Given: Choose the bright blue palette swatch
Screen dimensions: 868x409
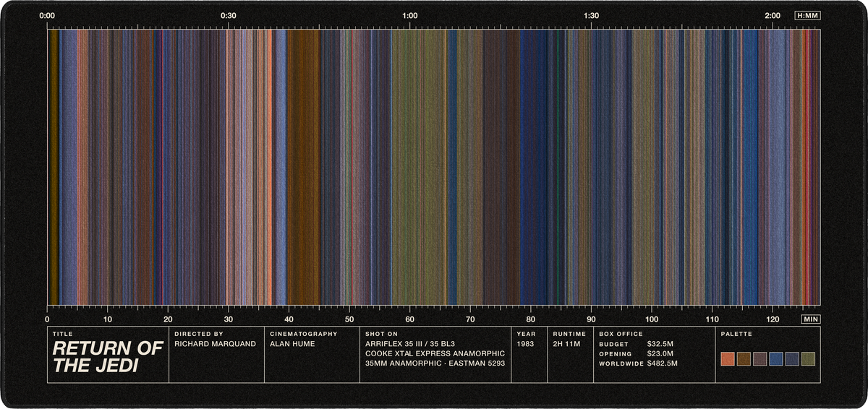Looking at the screenshot, I should 776,359.
